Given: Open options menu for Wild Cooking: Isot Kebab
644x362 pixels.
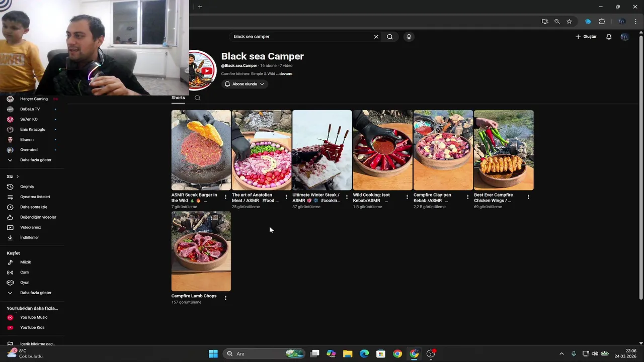Looking at the screenshot, I should point(407,197).
